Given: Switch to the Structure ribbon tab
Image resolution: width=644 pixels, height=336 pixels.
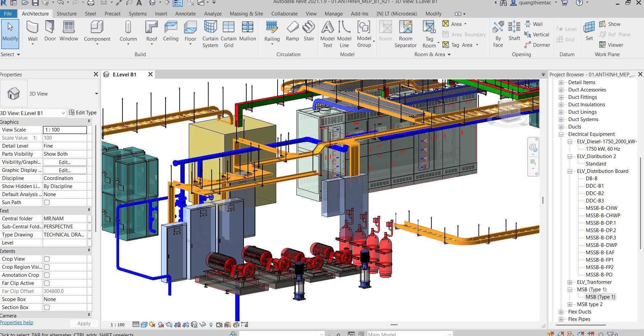Looking at the screenshot, I should (67, 14).
